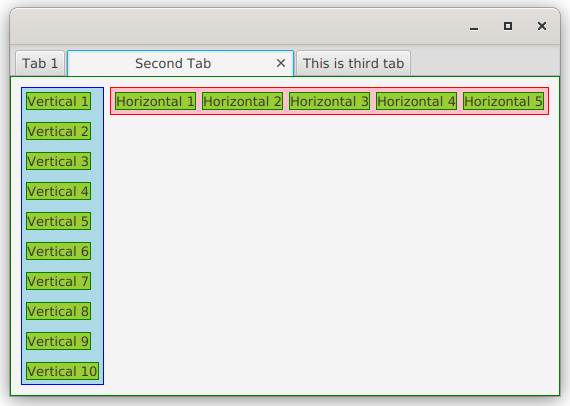The image size is (570, 406).
Task: Click the Vertical 2 button
Action: 58,131
